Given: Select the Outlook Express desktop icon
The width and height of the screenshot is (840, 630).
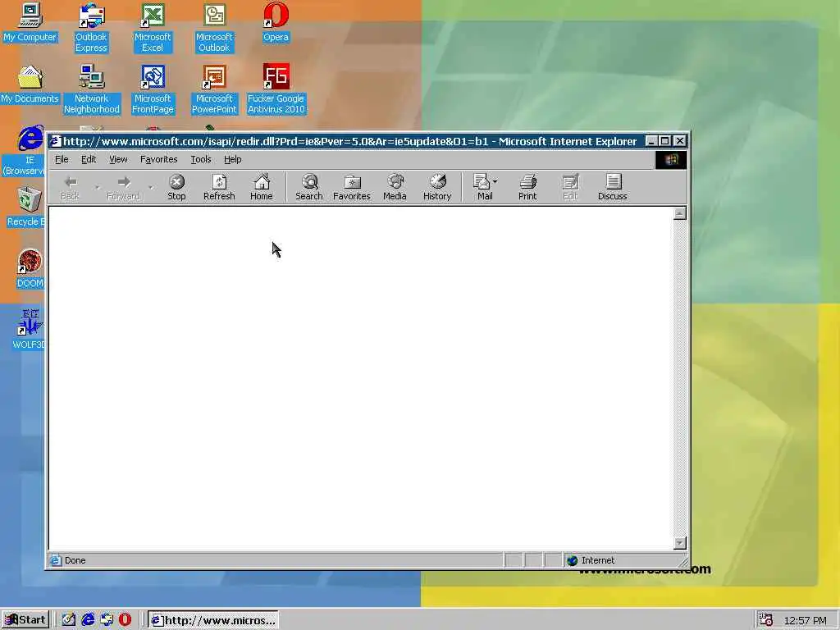Looking at the screenshot, I should click(x=91, y=28).
